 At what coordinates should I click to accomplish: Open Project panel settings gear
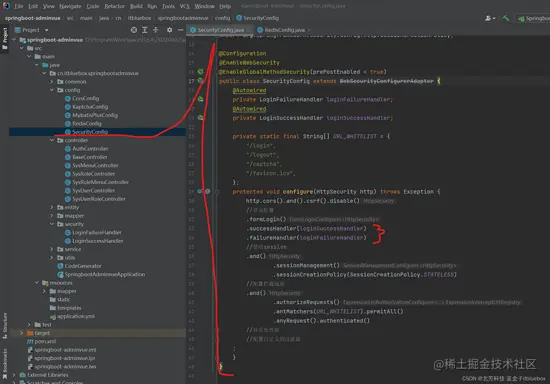(169, 30)
